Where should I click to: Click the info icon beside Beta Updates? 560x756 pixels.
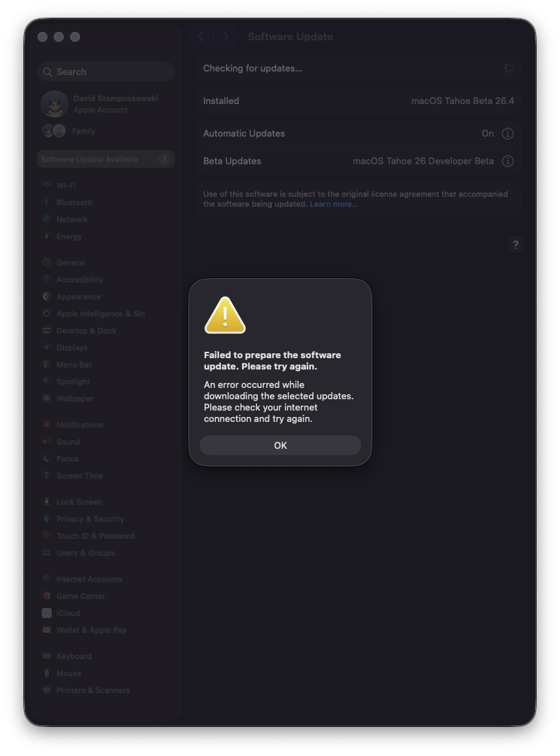(508, 161)
